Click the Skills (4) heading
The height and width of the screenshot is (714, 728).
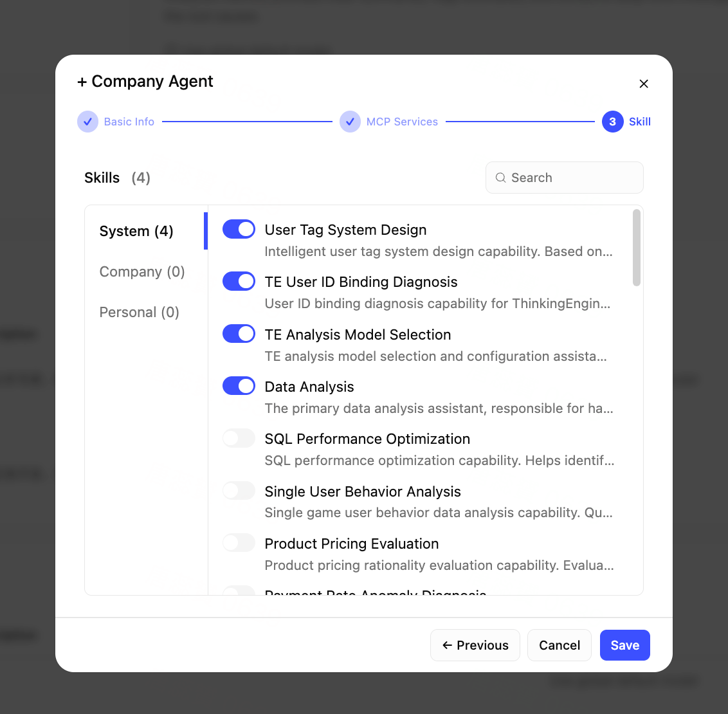pyautogui.click(x=118, y=178)
